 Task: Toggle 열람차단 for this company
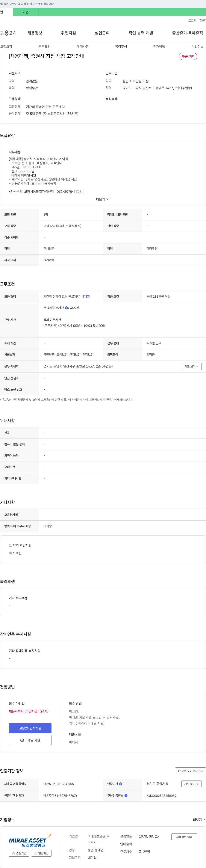(x=41, y=853)
